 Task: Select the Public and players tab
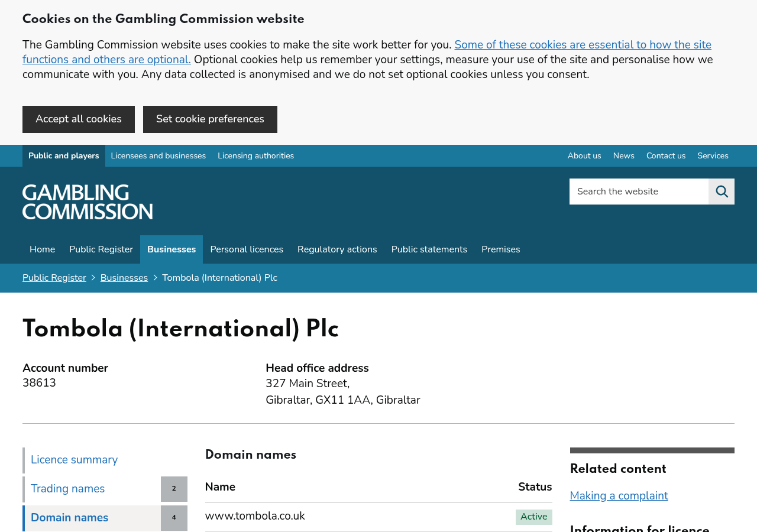click(x=64, y=156)
